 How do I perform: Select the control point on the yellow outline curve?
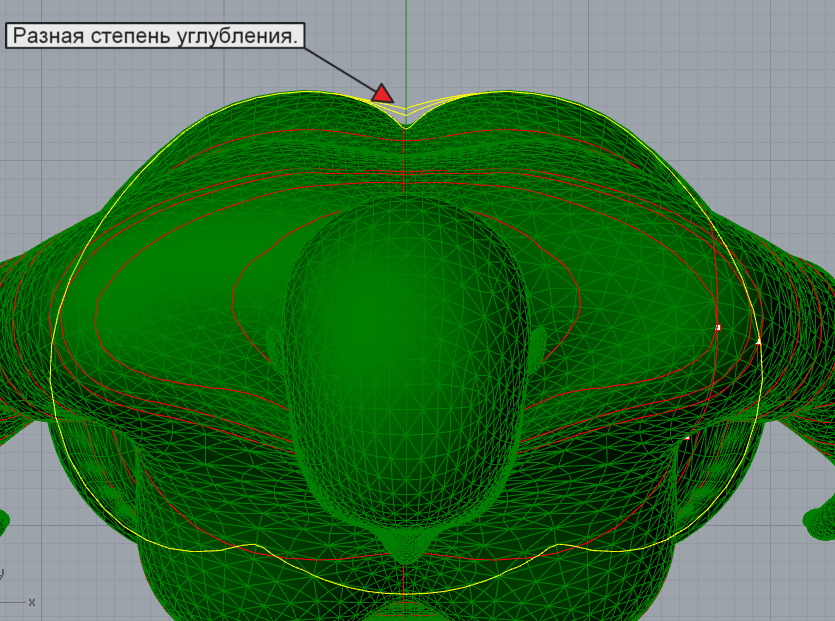pos(759,341)
